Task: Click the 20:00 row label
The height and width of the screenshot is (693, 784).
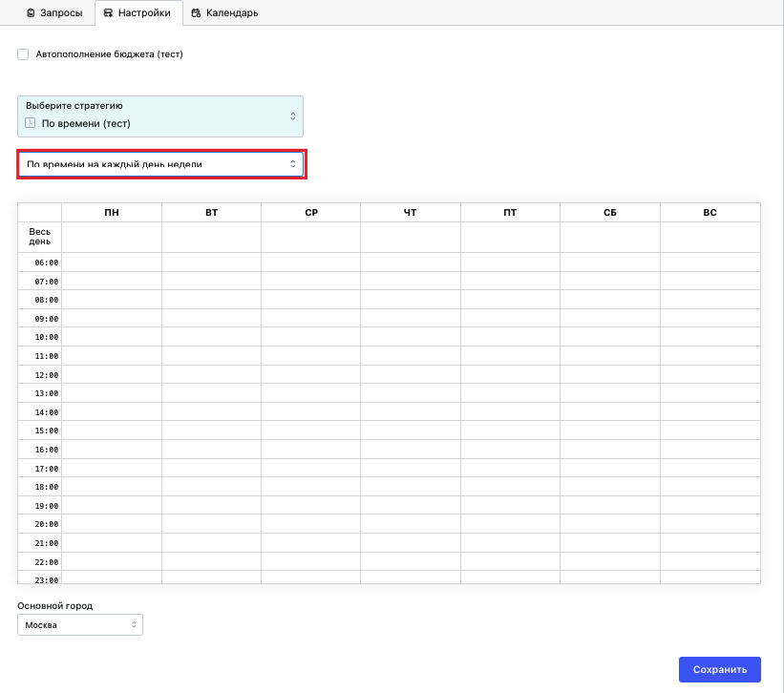Action: pos(46,524)
